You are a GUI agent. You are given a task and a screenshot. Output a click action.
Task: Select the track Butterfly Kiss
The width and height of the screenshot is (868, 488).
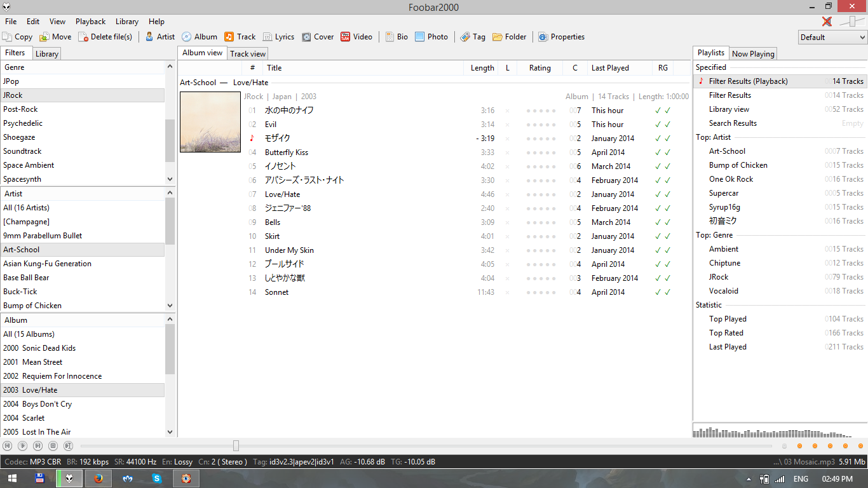coord(466,152)
